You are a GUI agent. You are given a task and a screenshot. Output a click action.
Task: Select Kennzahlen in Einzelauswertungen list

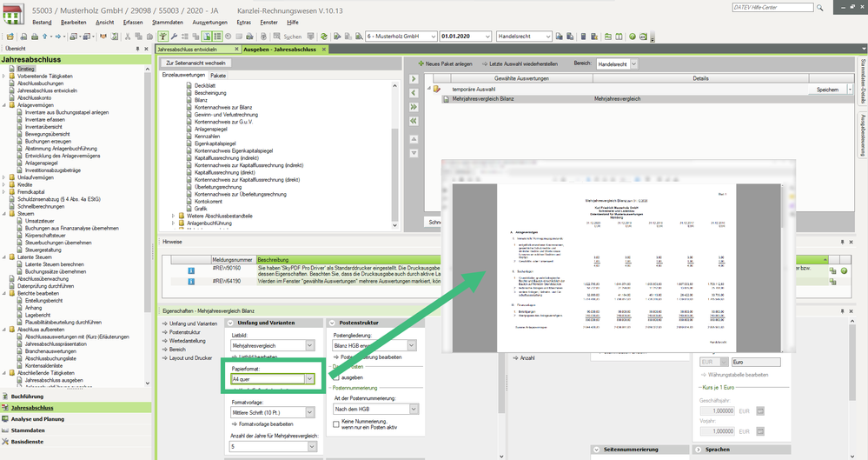point(207,137)
